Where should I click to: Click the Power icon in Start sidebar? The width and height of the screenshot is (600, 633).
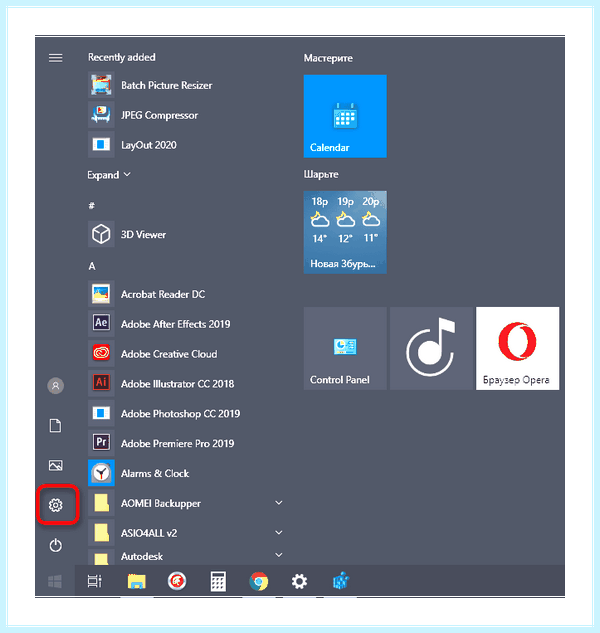pyautogui.click(x=56, y=545)
